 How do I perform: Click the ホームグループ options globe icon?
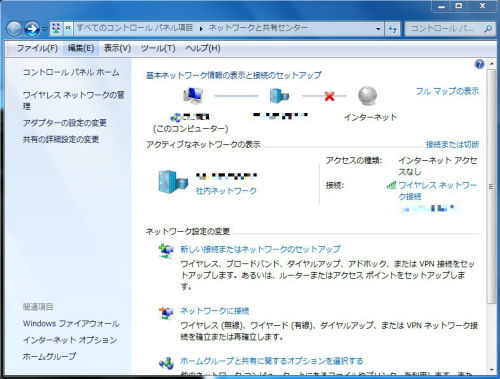coord(166,363)
